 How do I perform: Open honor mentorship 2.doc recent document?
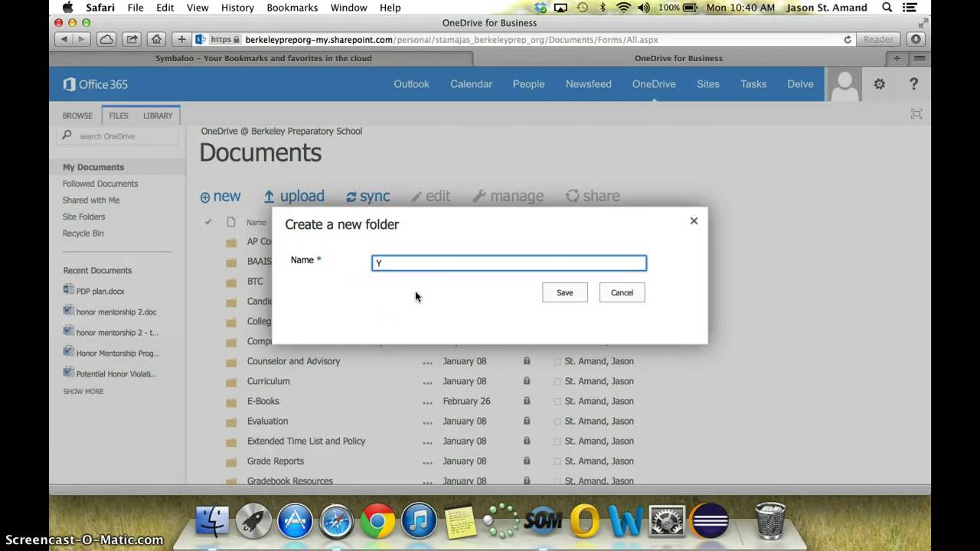[x=116, y=312]
